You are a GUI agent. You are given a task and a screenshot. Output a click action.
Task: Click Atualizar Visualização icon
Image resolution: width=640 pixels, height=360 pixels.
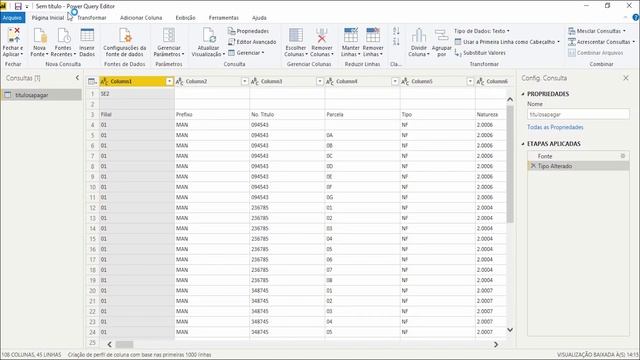click(x=209, y=36)
